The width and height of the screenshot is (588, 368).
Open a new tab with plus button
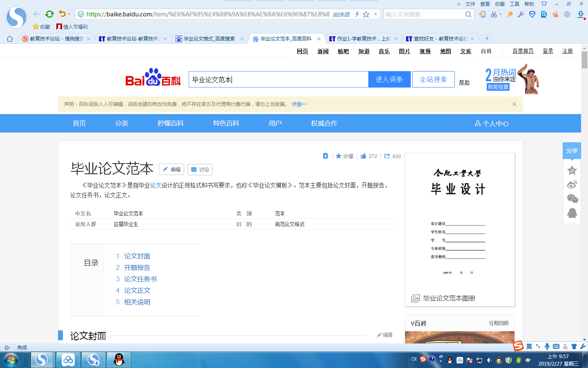[x=487, y=38]
